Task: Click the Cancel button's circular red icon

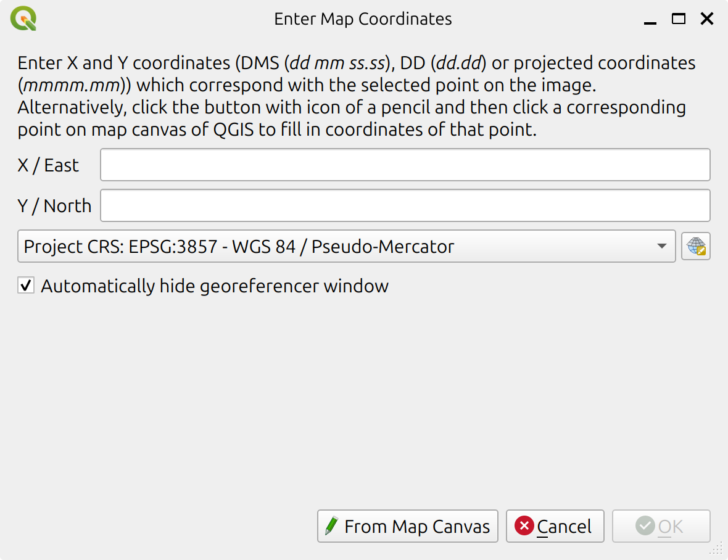Action: [525, 526]
